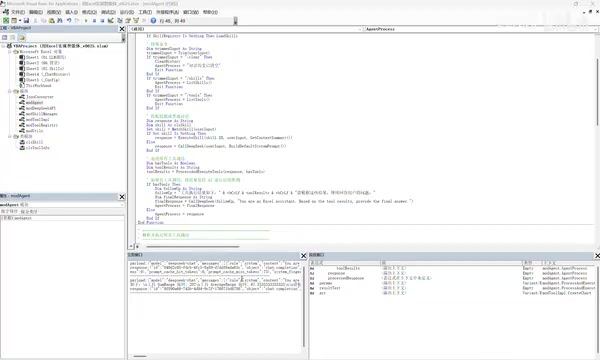Click the code window horizontal scrollbar
This screenshot has width=600, height=360.
pos(193,247)
